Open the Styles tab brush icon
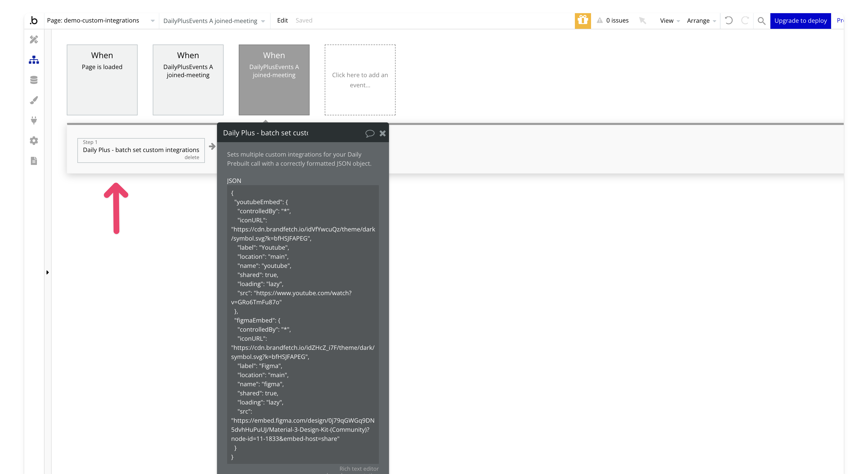 click(34, 100)
